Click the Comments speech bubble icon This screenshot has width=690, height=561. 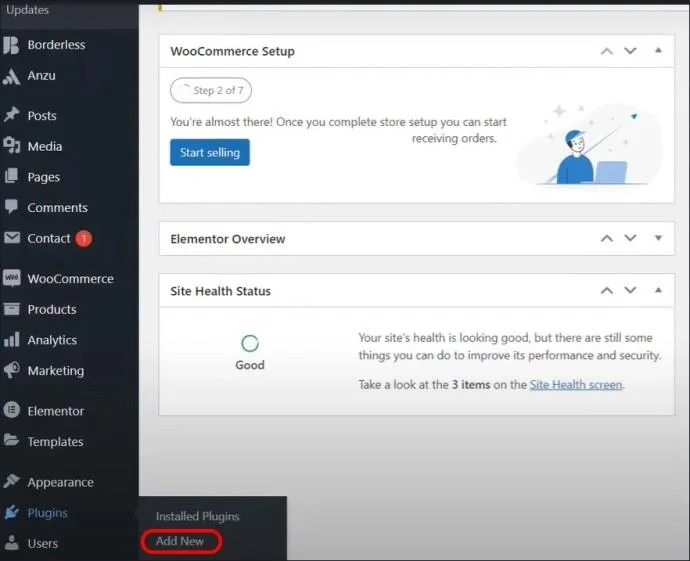(x=12, y=208)
